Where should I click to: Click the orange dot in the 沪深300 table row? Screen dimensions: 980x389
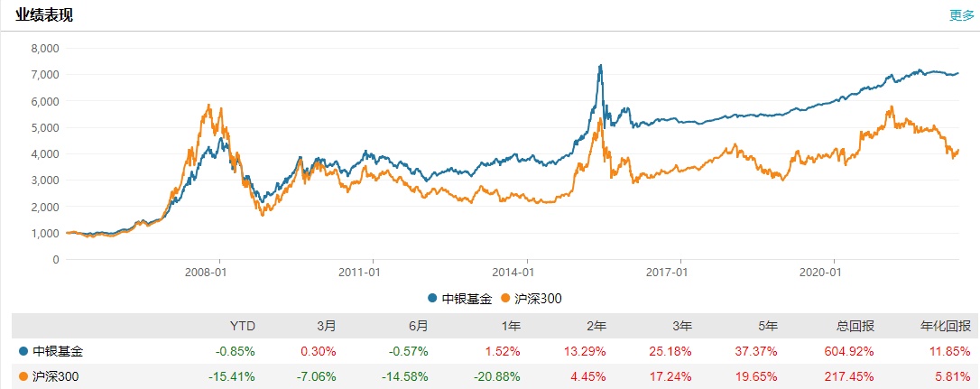pos(23,375)
